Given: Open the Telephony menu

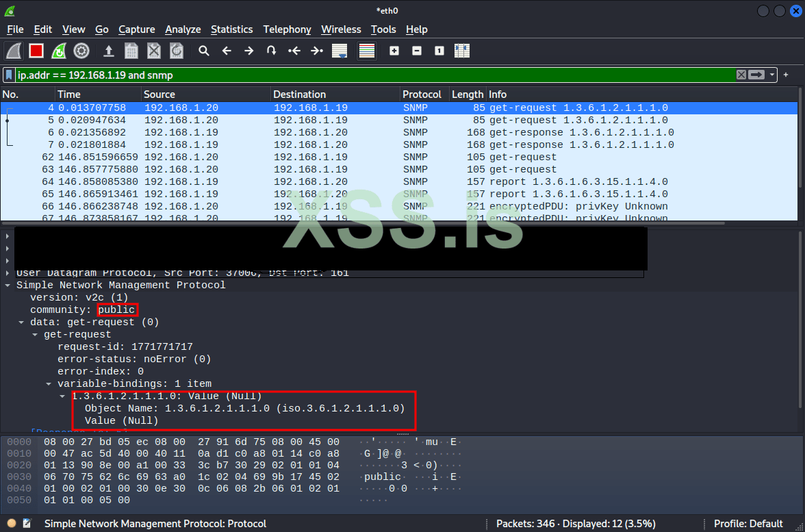Looking at the screenshot, I should 287,29.
